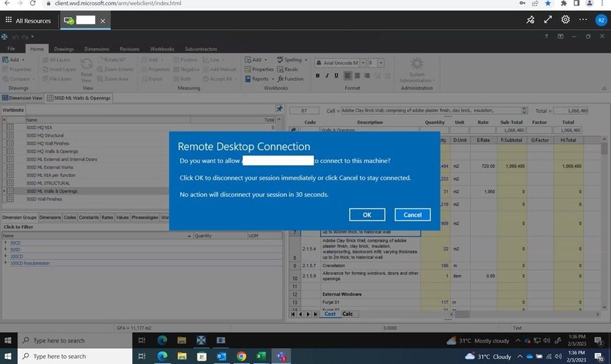The image size is (611, 364).
Task: Align text center
Action: pos(357,76)
